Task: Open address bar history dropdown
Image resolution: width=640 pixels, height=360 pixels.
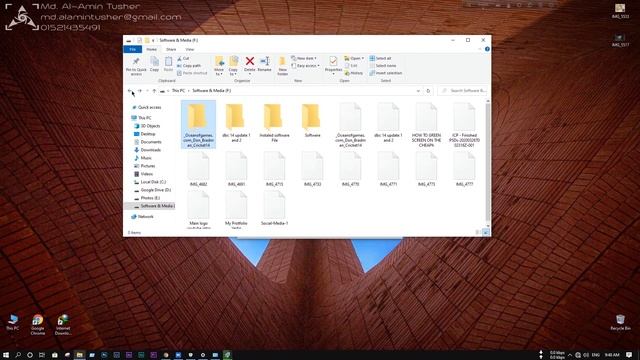Action: click(418, 91)
